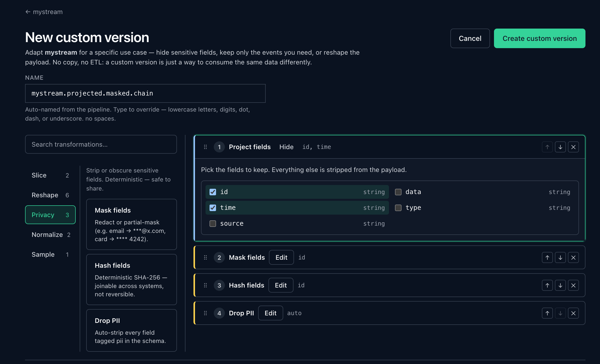Click 'id, time' summary in Project fields header
This screenshot has width=600, height=364.
tap(317, 147)
